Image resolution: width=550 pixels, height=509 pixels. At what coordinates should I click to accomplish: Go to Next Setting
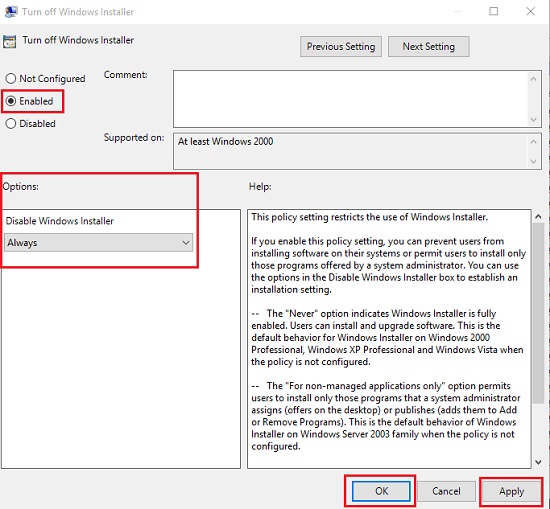click(x=428, y=47)
